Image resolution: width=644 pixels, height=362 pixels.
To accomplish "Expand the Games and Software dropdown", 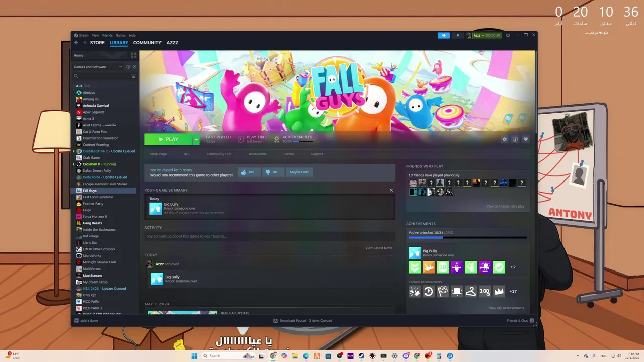I will click(x=120, y=67).
